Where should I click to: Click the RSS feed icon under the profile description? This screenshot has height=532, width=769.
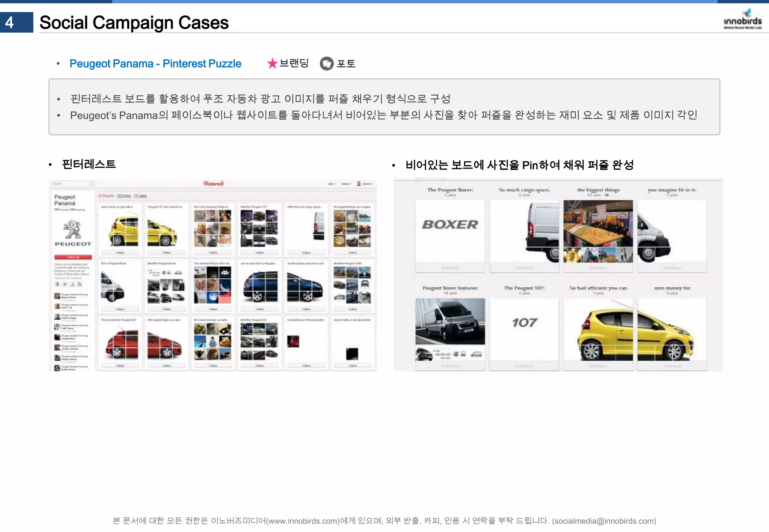click(80, 284)
